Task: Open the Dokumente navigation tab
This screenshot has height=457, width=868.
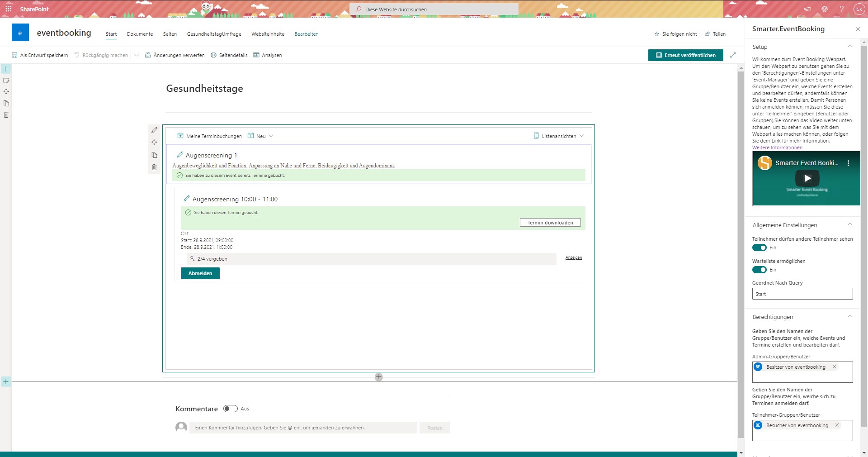Action: pos(140,34)
